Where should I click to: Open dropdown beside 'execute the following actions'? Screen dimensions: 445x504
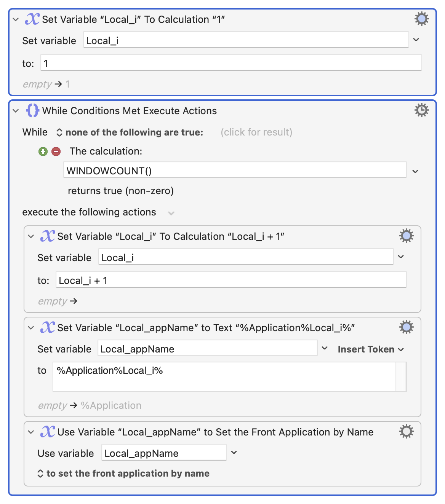click(171, 213)
